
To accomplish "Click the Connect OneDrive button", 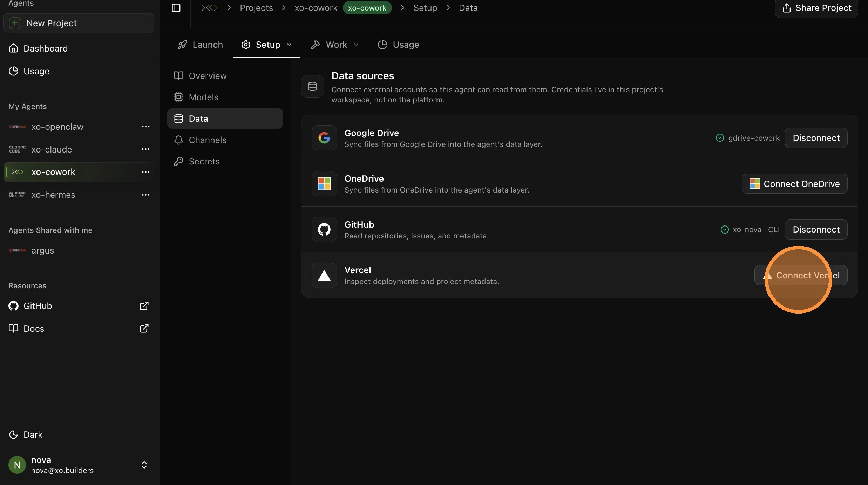I will tap(794, 184).
